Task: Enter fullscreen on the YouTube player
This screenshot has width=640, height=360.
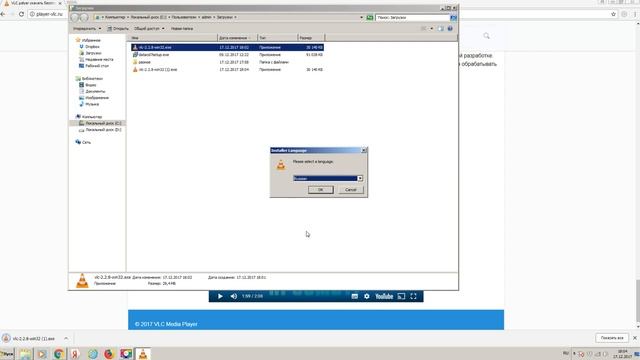Action: click(x=413, y=296)
